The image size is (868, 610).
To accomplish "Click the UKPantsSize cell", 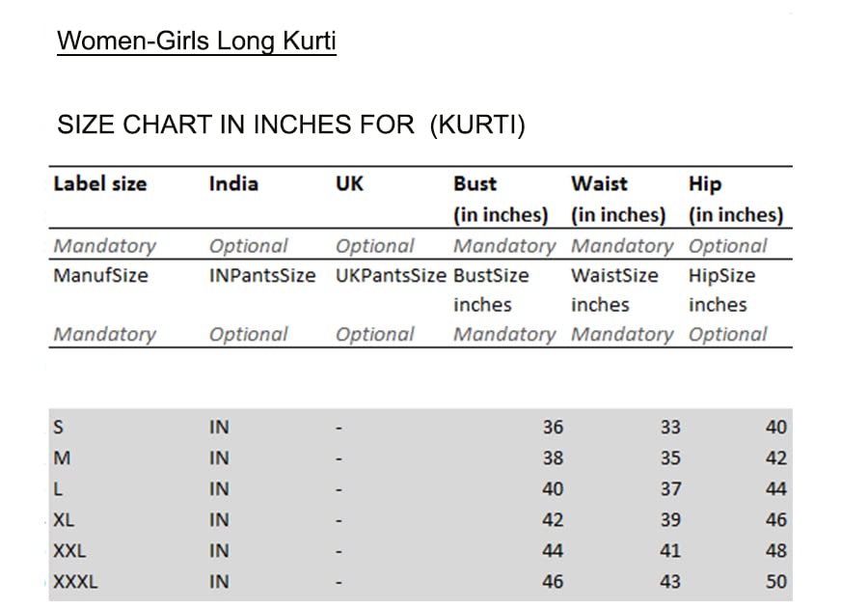I will pyautogui.click(x=391, y=275).
